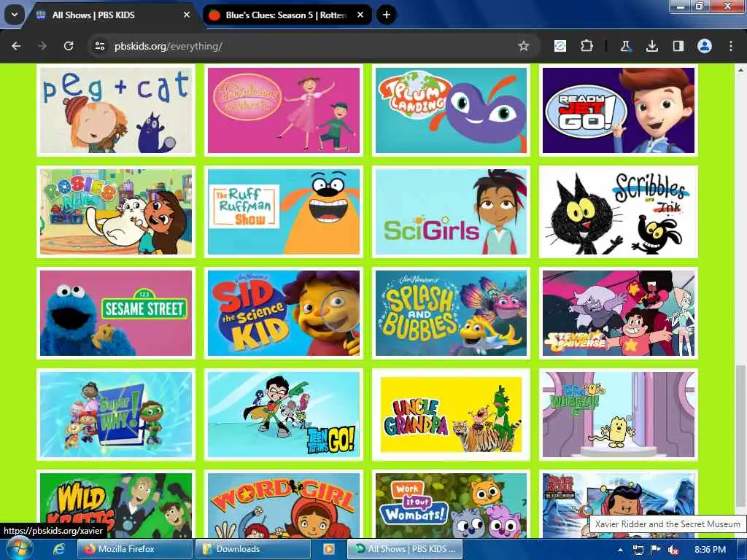Close the All Shows PBS KIDS tab
This screenshot has width=747, height=560.
pos(187,15)
